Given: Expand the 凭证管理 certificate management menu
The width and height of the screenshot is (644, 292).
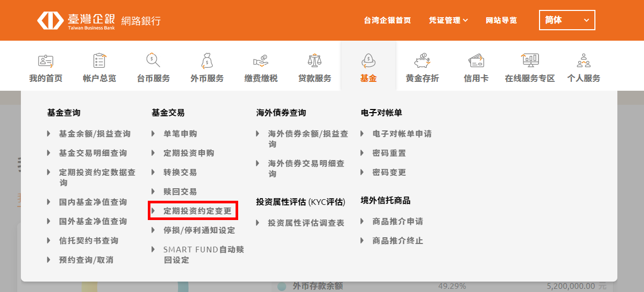Looking at the screenshot, I should click(448, 20).
